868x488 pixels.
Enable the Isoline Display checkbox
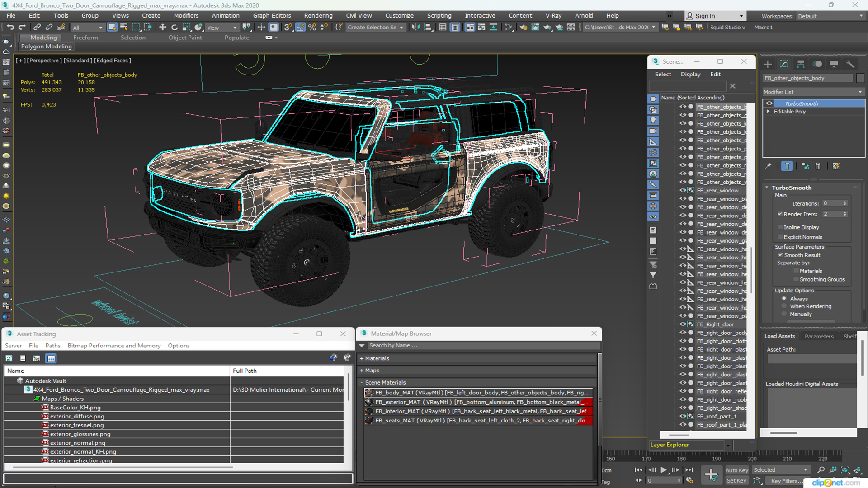tap(780, 227)
